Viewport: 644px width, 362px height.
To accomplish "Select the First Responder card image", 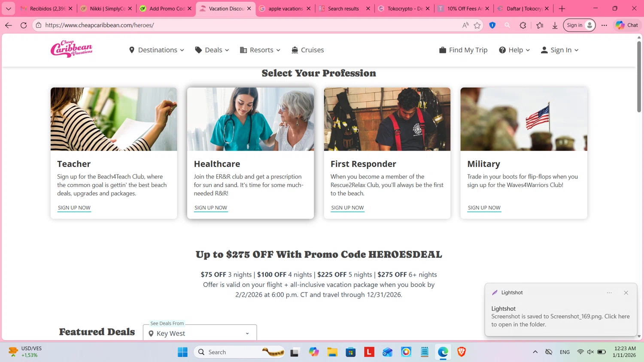I will (387, 119).
